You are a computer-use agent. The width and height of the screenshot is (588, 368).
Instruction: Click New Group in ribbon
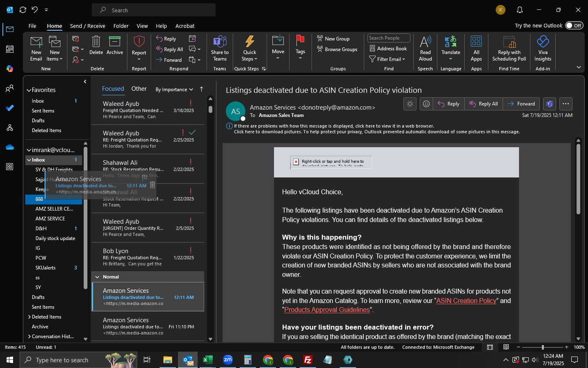pyautogui.click(x=333, y=38)
